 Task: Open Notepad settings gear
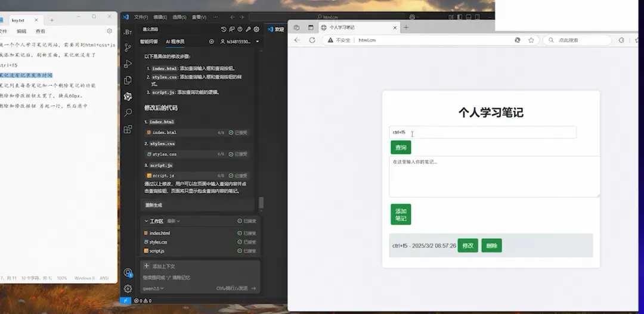click(x=109, y=31)
